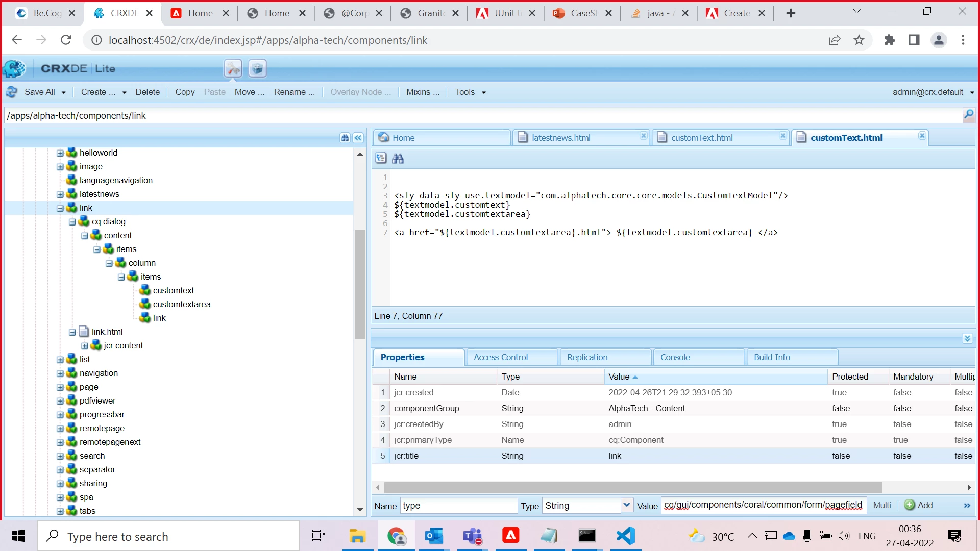Collapse the tree panel with double-arrow icon
The width and height of the screenshot is (980, 551).
(358, 138)
